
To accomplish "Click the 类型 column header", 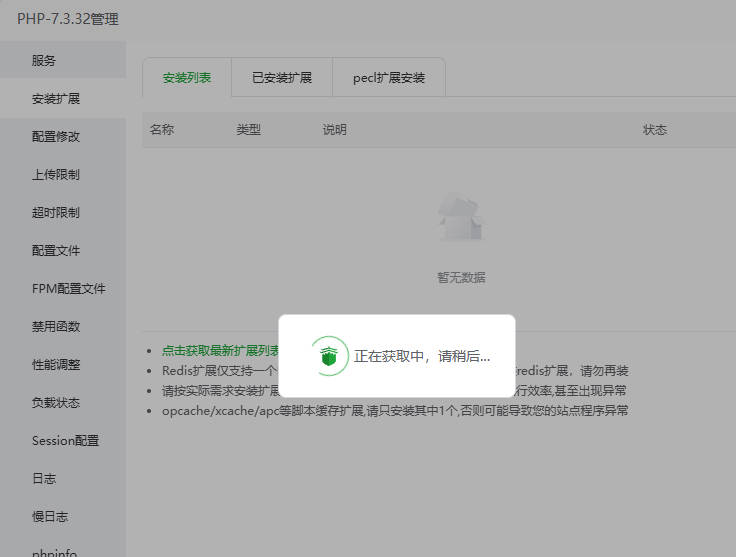I will click(x=248, y=130).
